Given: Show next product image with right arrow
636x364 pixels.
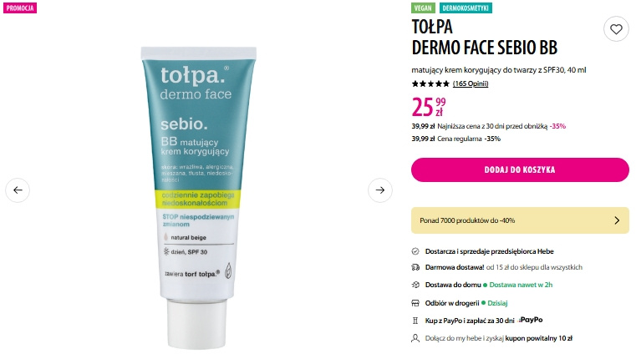Looking at the screenshot, I should coord(380,190).
